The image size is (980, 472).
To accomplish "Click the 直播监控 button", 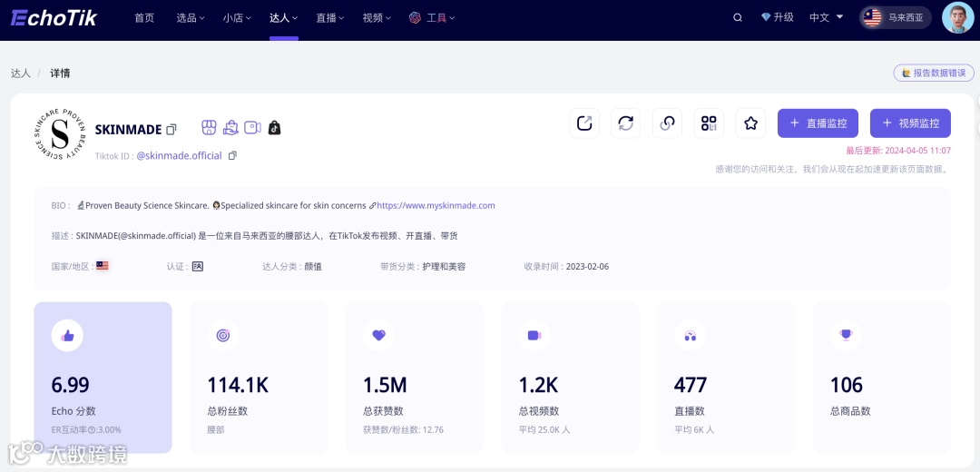I will 818,123.
